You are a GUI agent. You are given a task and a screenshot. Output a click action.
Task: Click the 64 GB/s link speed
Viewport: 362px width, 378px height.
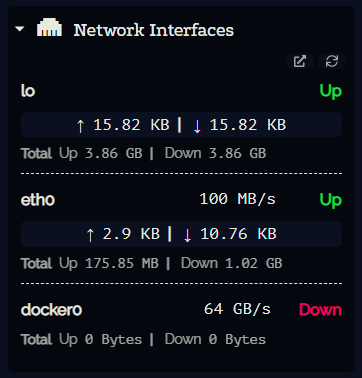[237, 309]
